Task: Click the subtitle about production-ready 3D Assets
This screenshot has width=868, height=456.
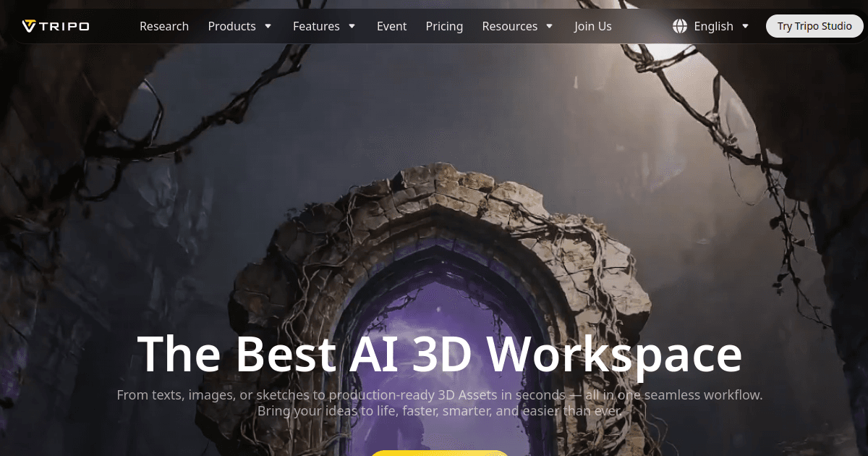Action: pyautogui.click(x=440, y=403)
